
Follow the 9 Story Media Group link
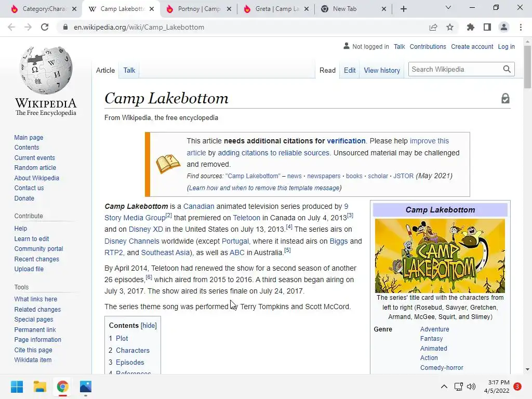click(x=135, y=218)
